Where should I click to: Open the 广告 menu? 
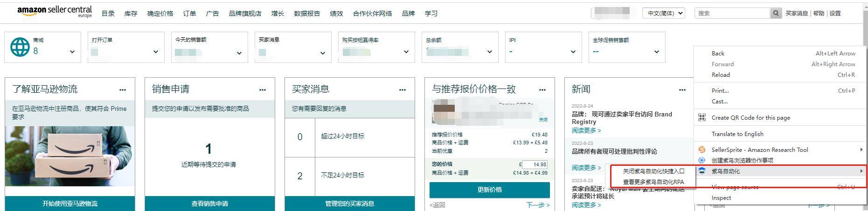pyautogui.click(x=212, y=14)
